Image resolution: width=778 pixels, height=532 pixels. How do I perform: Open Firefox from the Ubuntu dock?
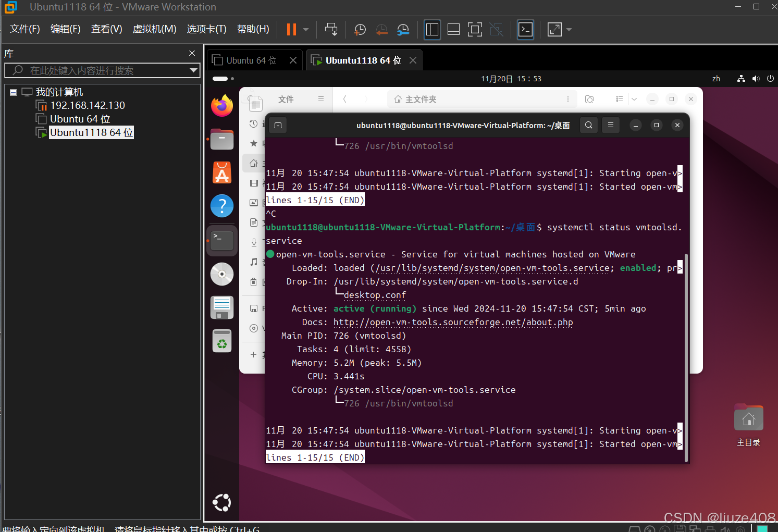click(222, 106)
